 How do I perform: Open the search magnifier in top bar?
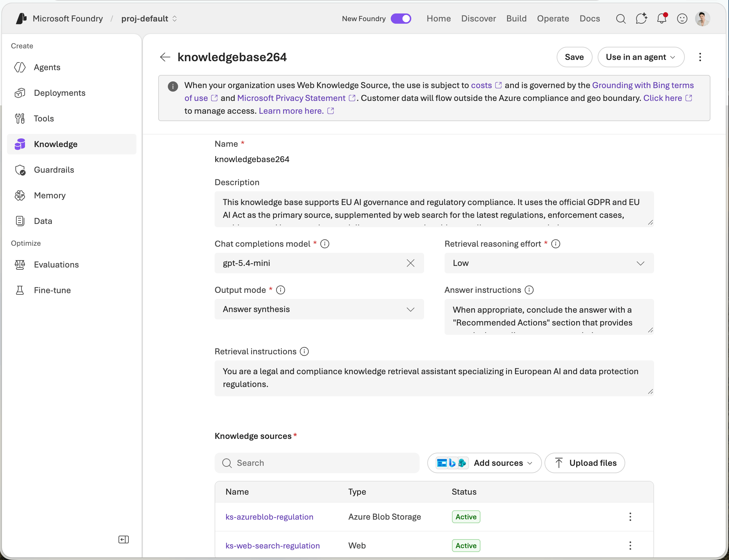pos(621,19)
